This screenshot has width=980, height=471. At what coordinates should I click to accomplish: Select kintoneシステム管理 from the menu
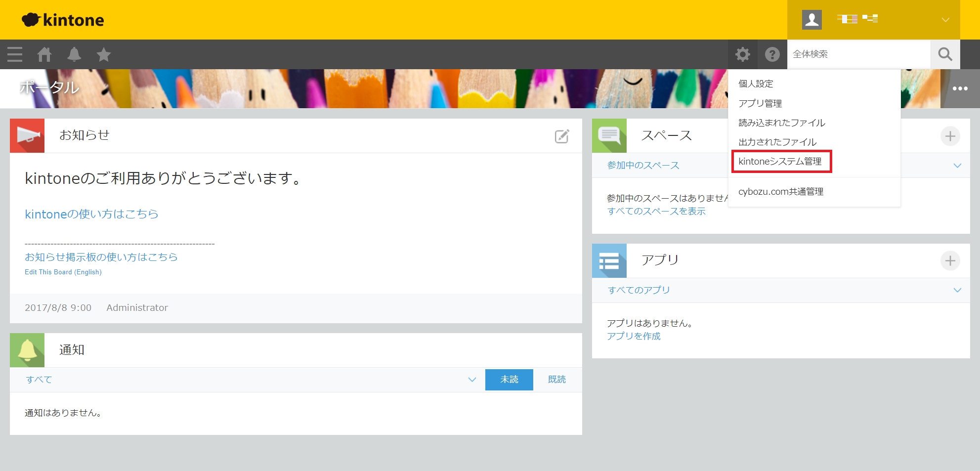780,162
